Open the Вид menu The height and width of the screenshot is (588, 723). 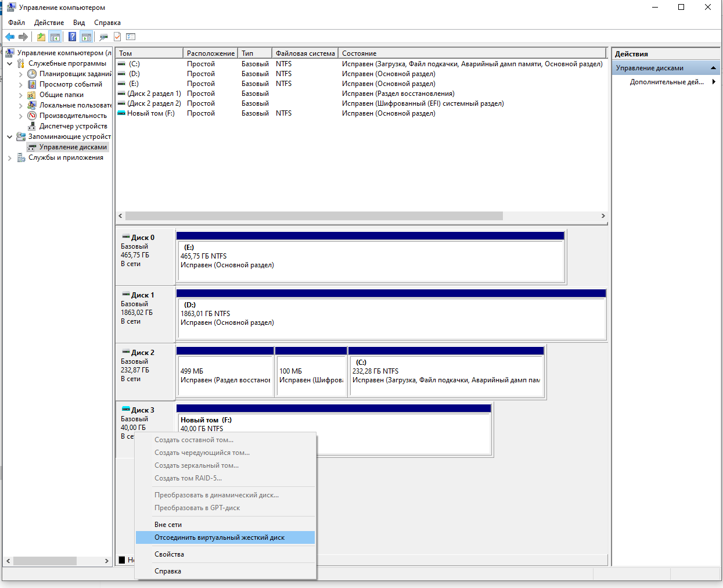[79, 23]
